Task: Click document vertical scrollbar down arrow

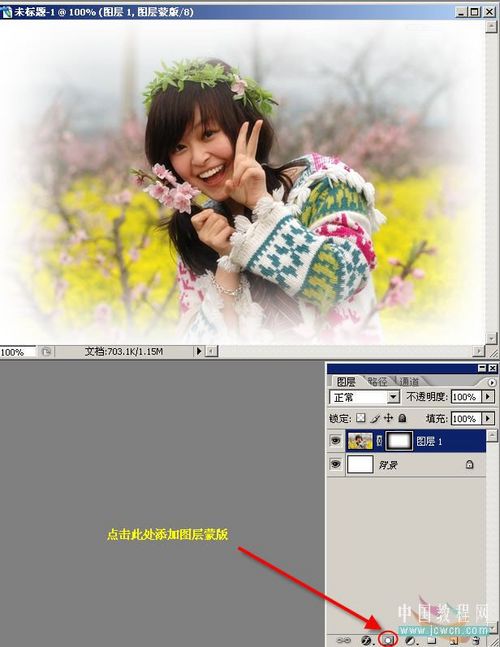Action: [x=491, y=338]
